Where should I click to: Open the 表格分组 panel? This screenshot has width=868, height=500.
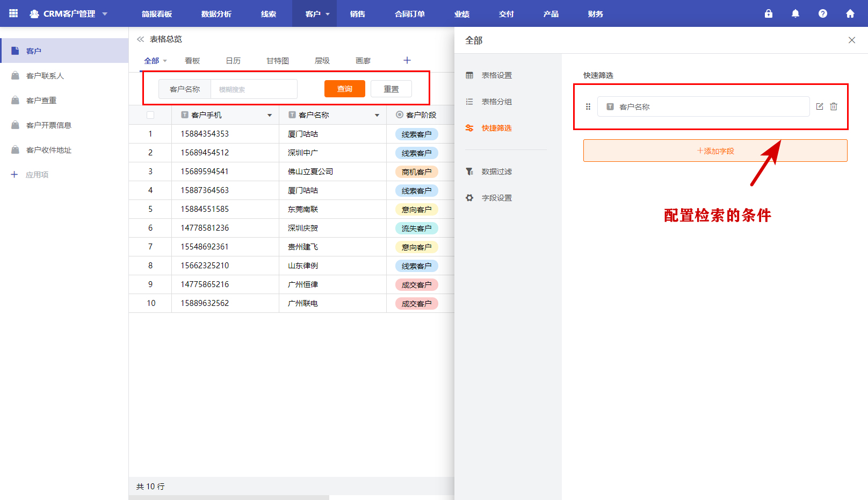click(x=497, y=101)
